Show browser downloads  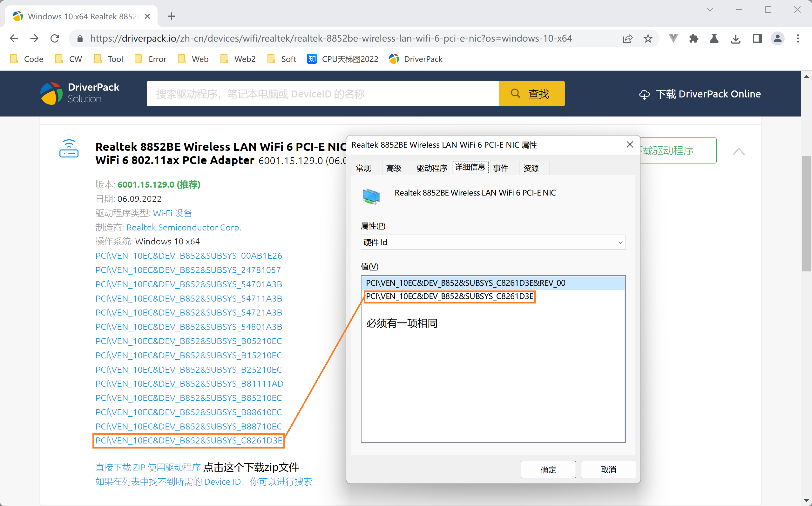coord(735,38)
